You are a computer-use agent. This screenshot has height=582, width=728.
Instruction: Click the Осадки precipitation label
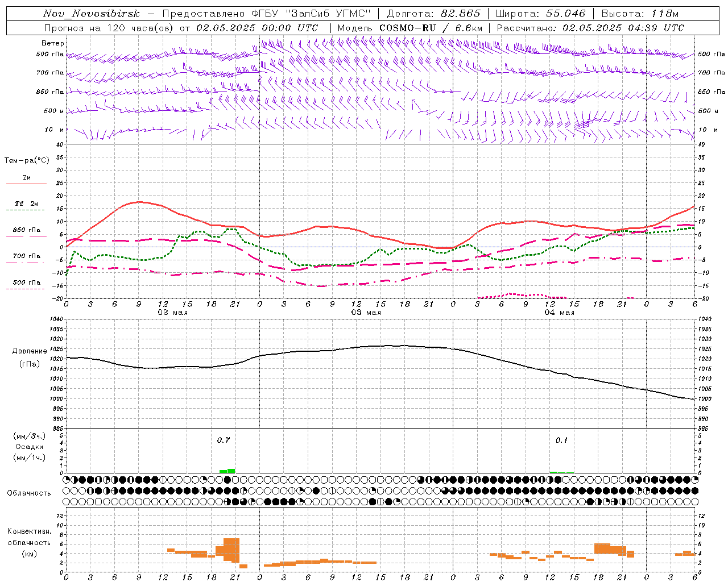click(x=30, y=447)
